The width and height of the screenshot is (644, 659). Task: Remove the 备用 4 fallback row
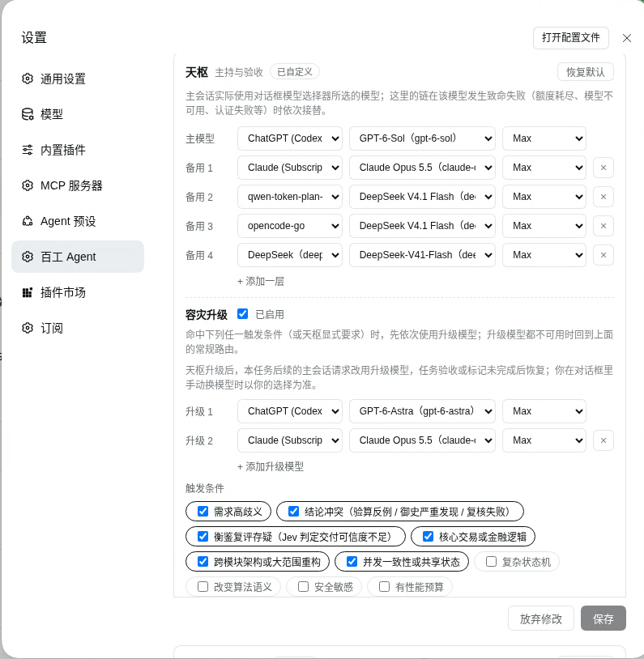[603, 255]
